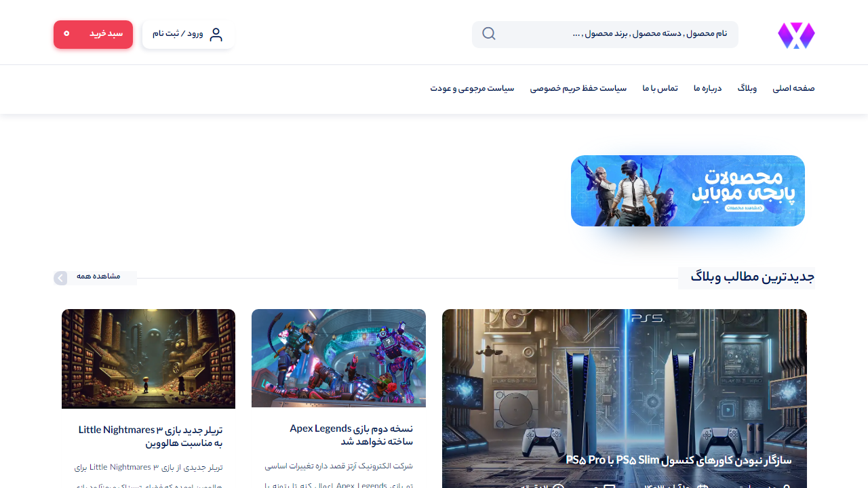Click the PUBG mobile products banner
This screenshot has width=868, height=488.
coord(688,190)
